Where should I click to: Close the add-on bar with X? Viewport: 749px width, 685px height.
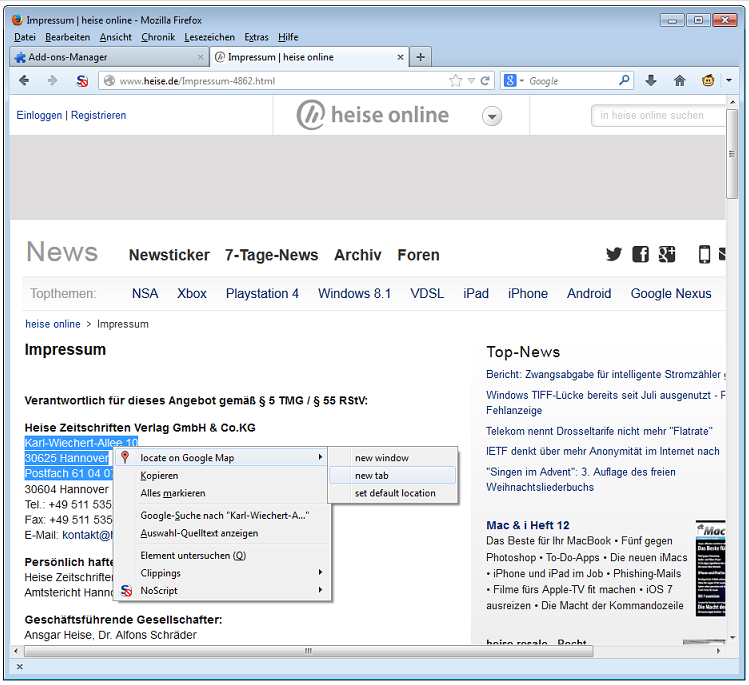pyautogui.click(x=20, y=666)
